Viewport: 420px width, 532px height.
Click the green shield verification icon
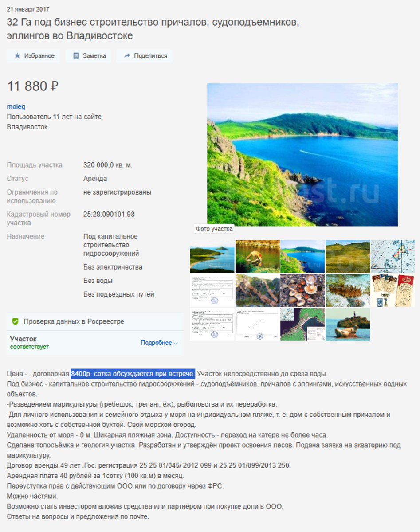click(x=15, y=321)
